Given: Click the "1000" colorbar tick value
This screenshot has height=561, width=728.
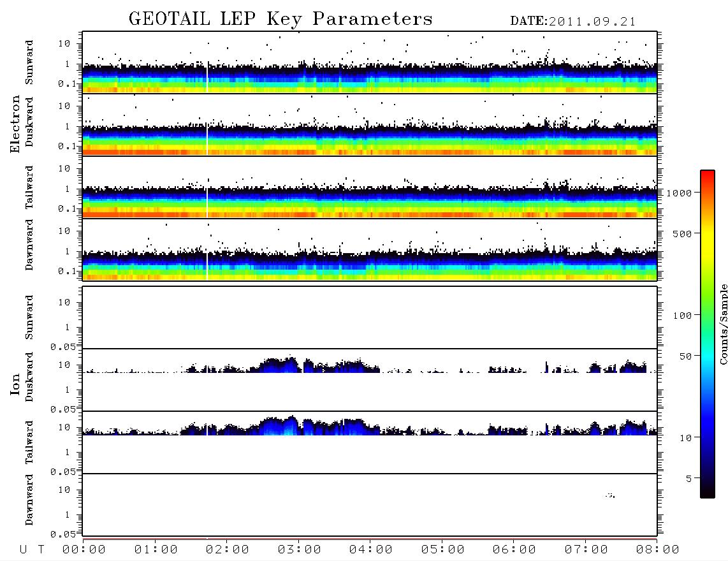Looking at the screenshot, I should pos(680,193).
